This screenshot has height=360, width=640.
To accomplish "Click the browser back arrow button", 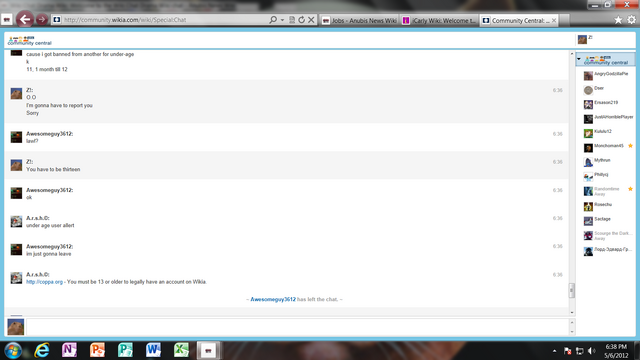I will 24,19.
